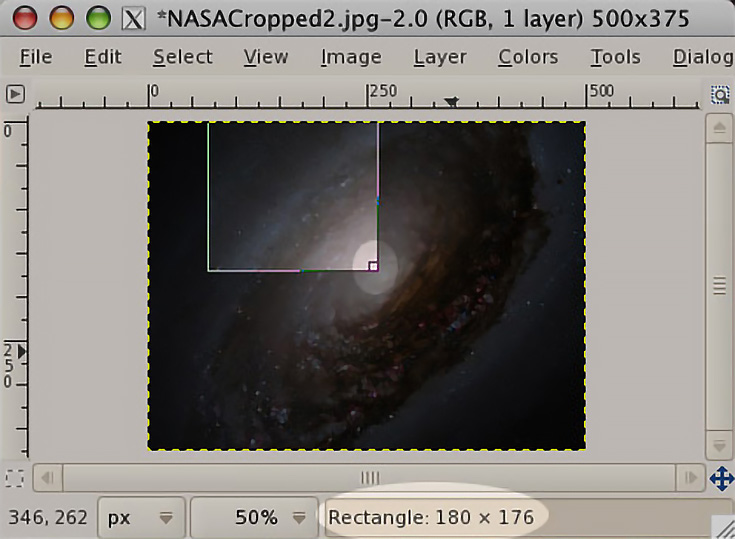Click the scroll right arrow button

point(690,478)
